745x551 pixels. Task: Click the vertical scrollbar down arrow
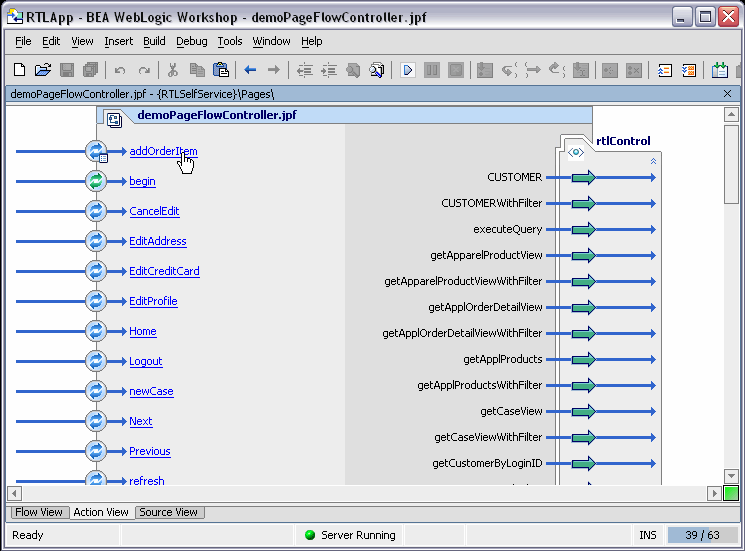pos(731,476)
